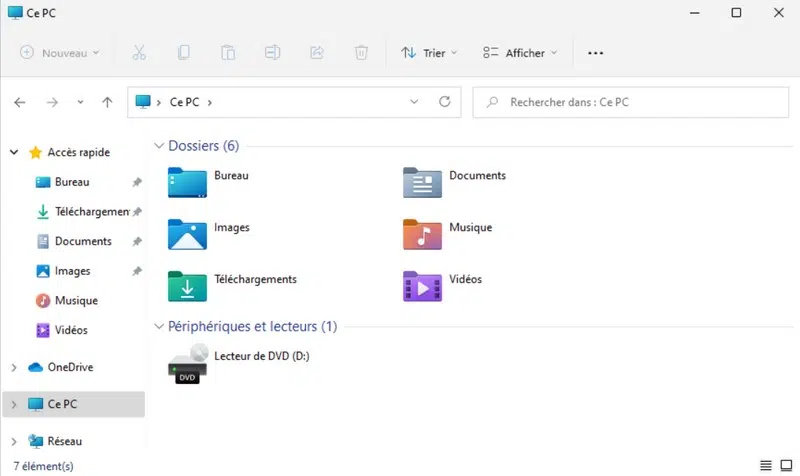800x476 pixels.
Task: Select the Téléchargements folder icon in main pane
Action: [187, 286]
